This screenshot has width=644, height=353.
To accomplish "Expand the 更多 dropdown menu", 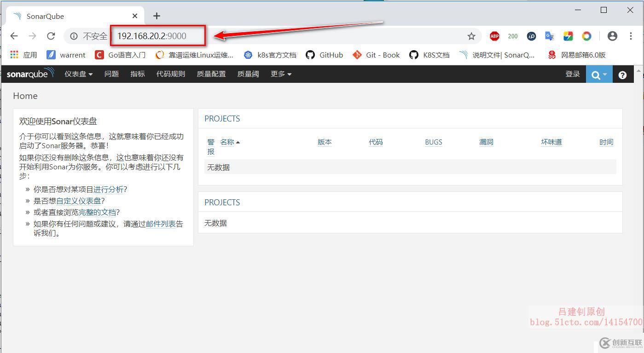I will (x=281, y=74).
